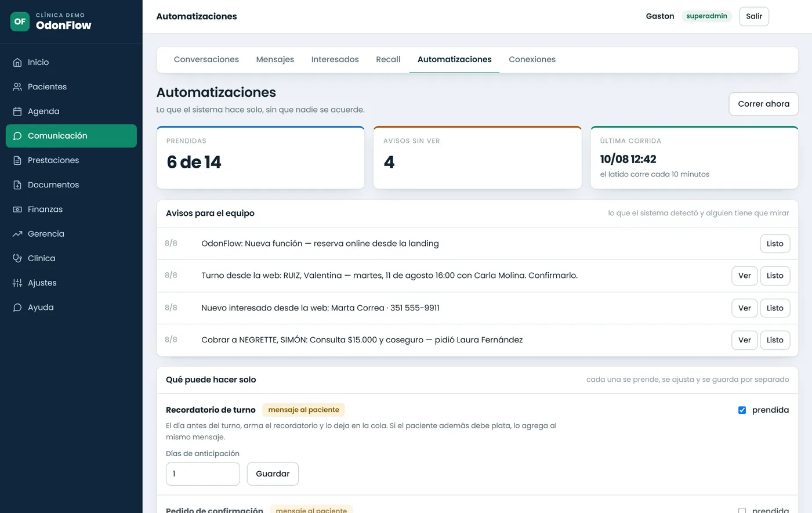Image resolution: width=812 pixels, height=513 pixels.
Task: Click the Gerencia trend chart icon
Action: pyautogui.click(x=17, y=234)
